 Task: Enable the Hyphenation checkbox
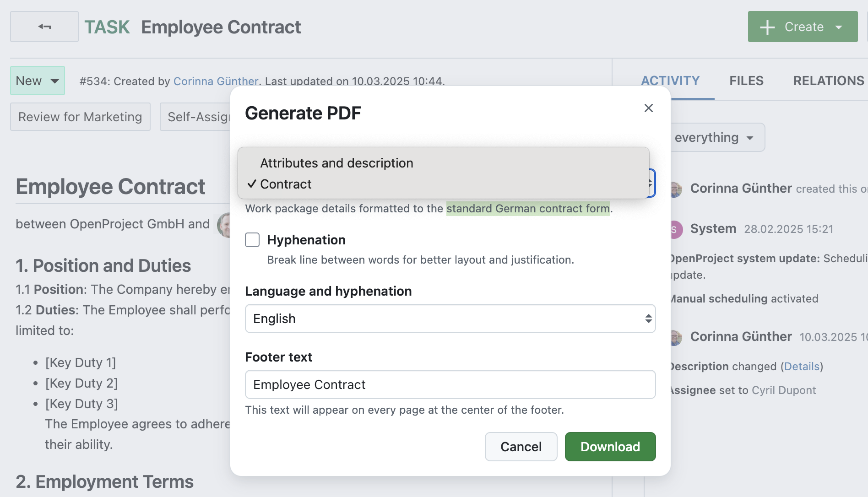pyautogui.click(x=252, y=239)
